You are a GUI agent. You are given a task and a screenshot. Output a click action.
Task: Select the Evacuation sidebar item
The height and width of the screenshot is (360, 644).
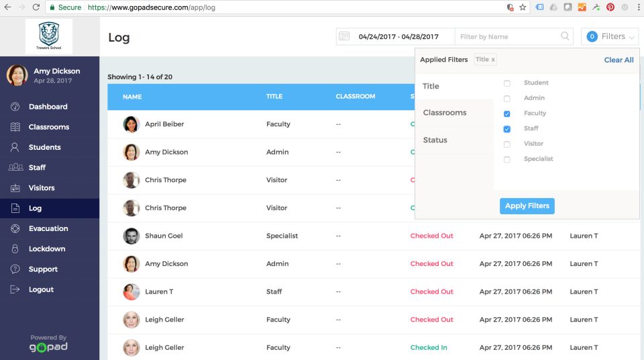tap(50, 228)
